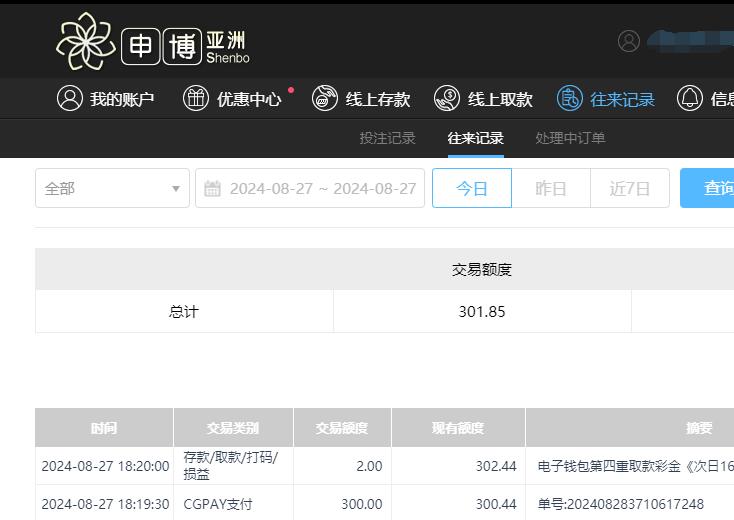Click the blue 查询 search button
The height and width of the screenshot is (520, 734).
pyautogui.click(x=707, y=188)
